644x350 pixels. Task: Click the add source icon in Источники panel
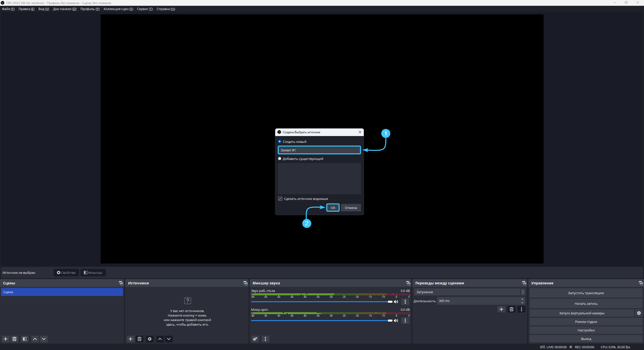click(x=131, y=339)
